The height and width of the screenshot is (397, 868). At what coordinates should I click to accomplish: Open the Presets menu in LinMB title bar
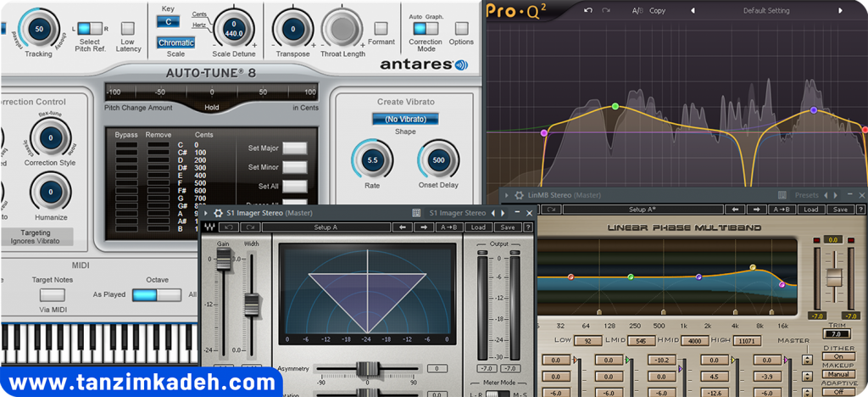coord(807,195)
